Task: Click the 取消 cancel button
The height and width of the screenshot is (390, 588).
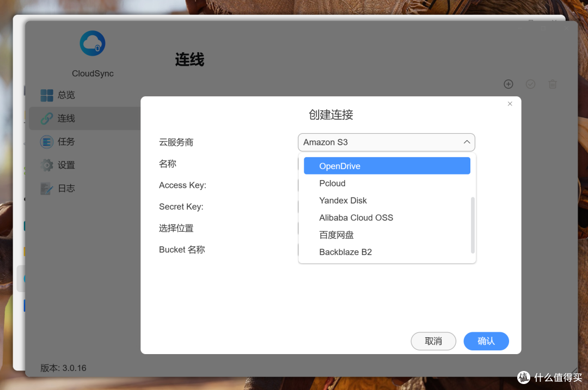Action: (x=433, y=341)
